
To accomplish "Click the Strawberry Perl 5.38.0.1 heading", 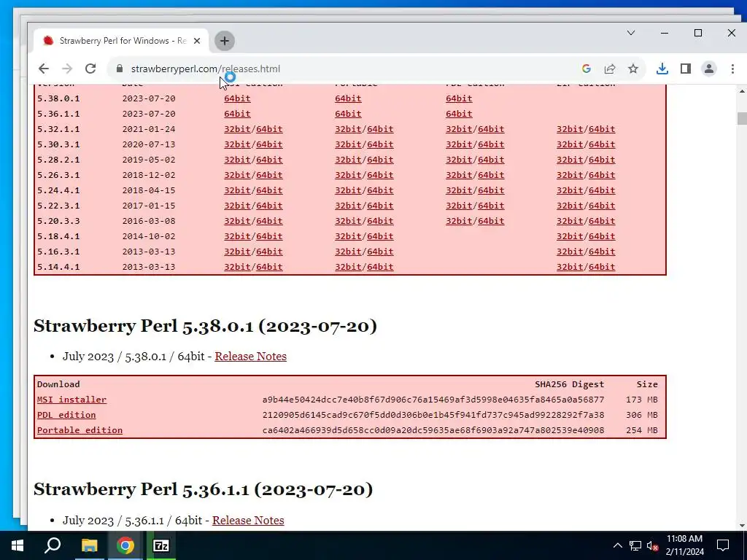I will [x=205, y=326].
